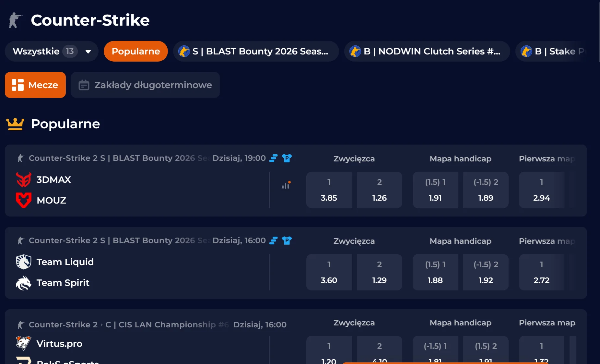Switch to Zakłady długoterminowe view
Image resolution: width=600 pixels, height=364 pixels.
click(145, 85)
